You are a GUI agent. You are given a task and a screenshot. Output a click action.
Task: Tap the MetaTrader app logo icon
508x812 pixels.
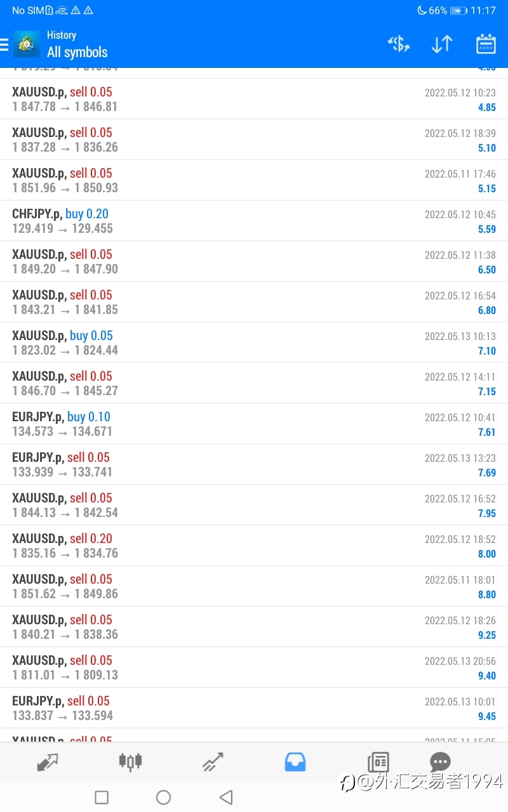(27, 44)
